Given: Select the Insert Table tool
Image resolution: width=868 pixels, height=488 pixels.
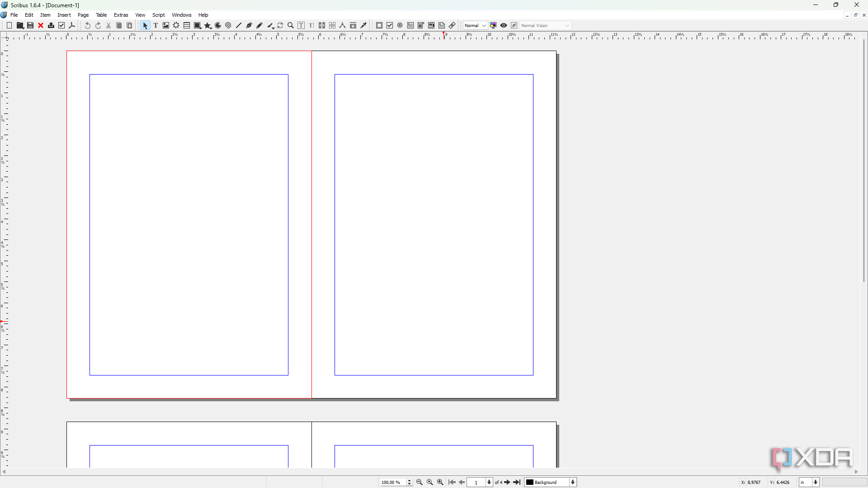Looking at the screenshot, I should 187,26.
